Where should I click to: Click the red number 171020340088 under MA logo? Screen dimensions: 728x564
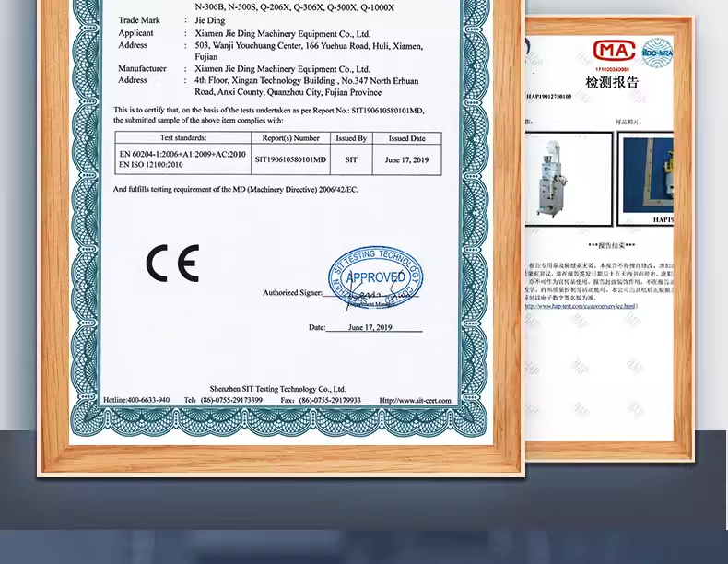coord(612,69)
